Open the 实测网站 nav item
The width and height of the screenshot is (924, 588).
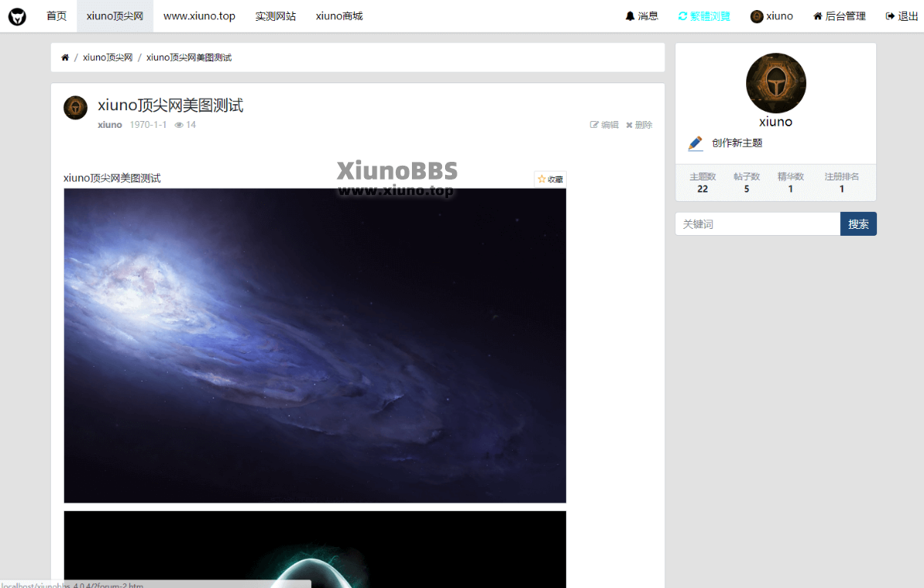click(x=276, y=16)
